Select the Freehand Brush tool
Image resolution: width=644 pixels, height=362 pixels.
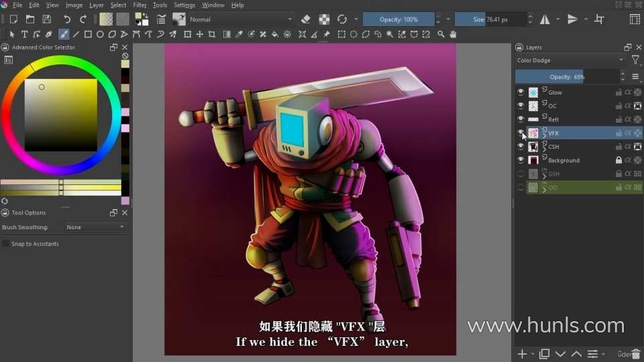click(64, 34)
